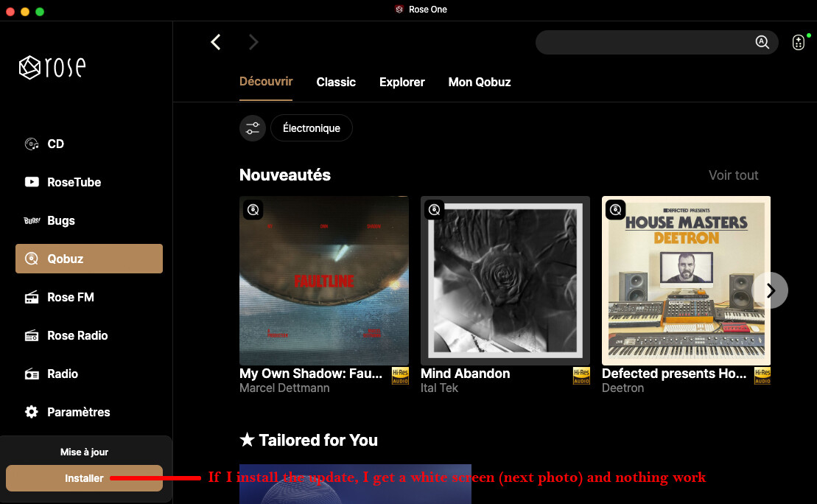Open the Faultline album cover
Viewport: 817px width, 504px height.
pyautogui.click(x=324, y=281)
